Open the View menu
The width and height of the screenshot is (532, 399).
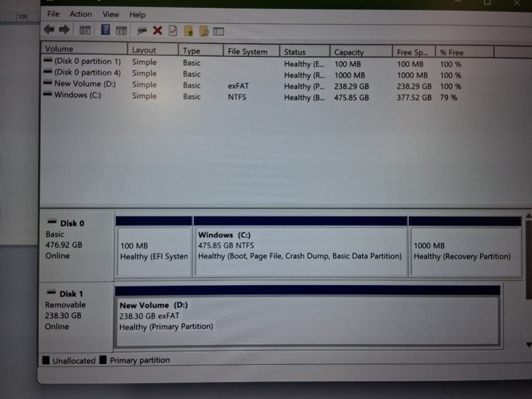pyautogui.click(x=111, y=14)
